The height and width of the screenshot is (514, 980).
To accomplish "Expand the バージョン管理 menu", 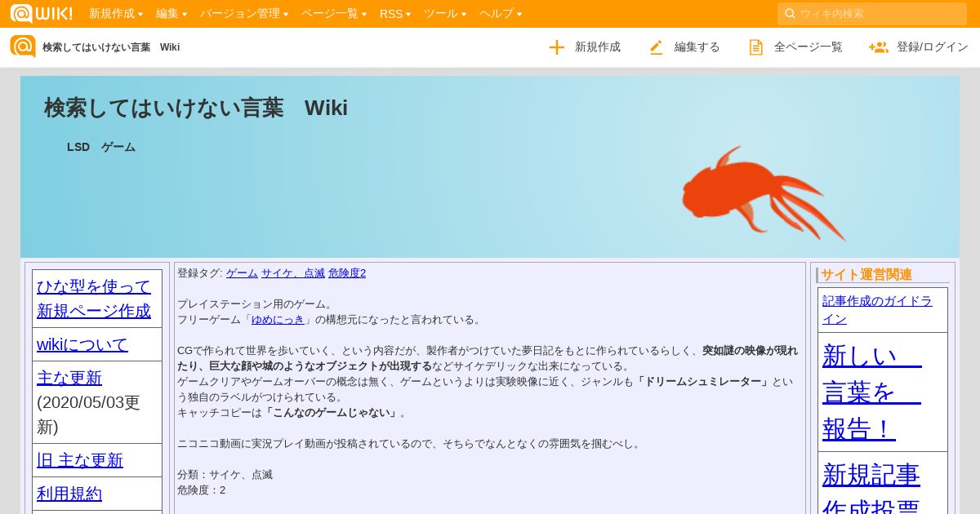I will pos(244,14).
